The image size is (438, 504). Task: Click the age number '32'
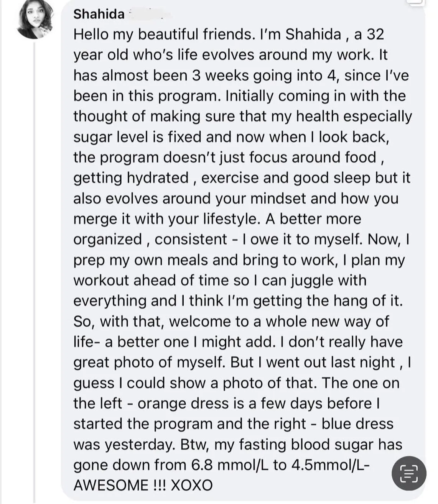coord(375,34)
